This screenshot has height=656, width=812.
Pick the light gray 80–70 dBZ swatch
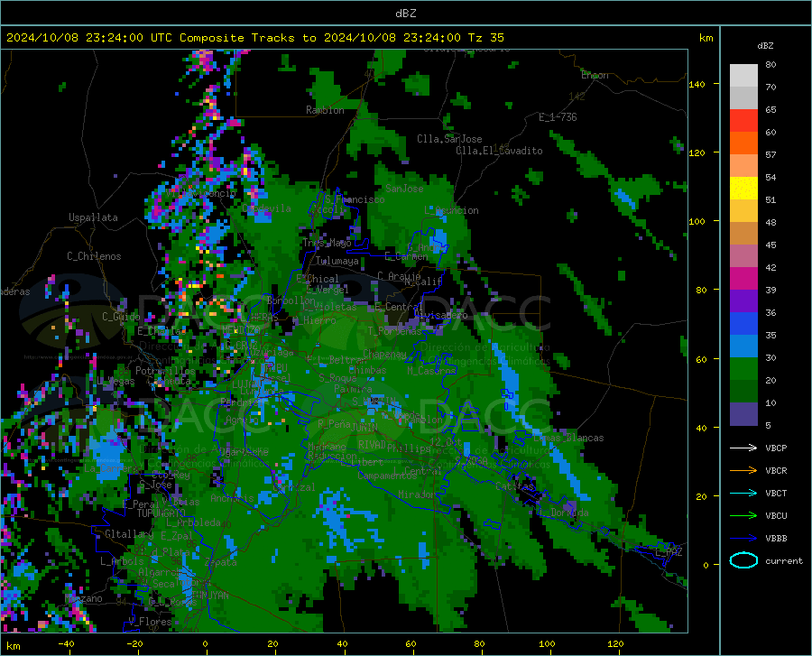click(743, 76)
